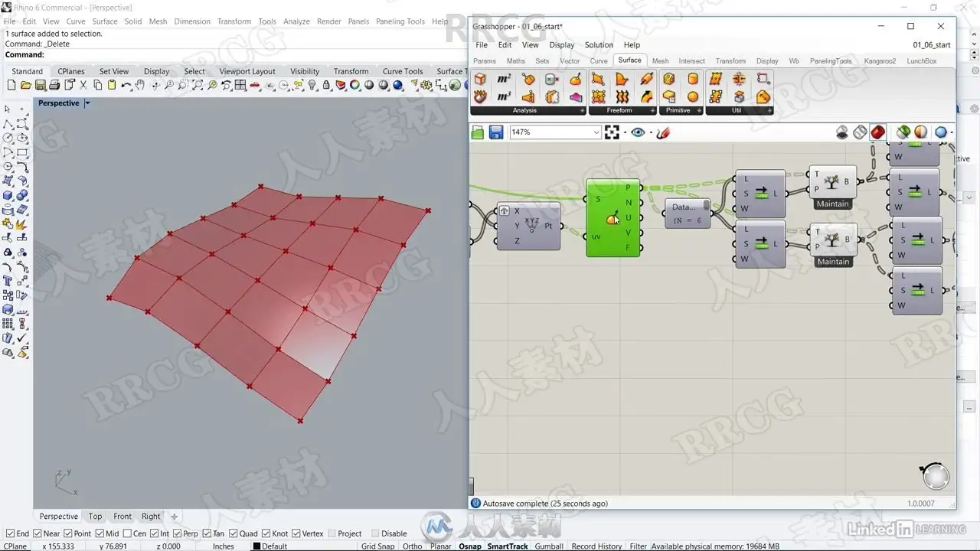Enable the Disable osnap checkbox
Viewport: 980px width, 551px height.
pos(375,533)
